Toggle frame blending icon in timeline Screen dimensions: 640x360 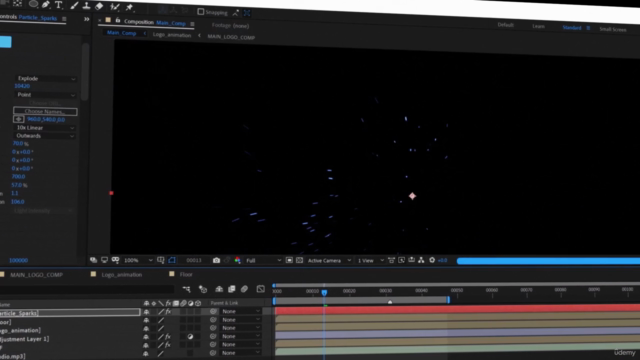pos(231,289)
